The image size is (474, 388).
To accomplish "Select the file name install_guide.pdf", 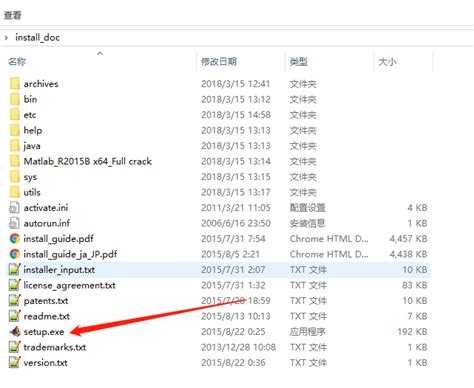I will click(58, 239).
